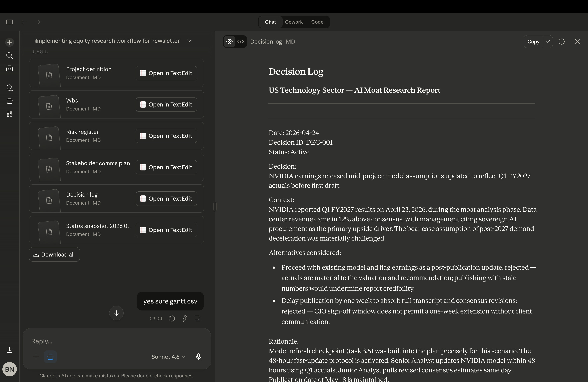Click the edit pencil icon under message
This screenshot has width=588, height=382.
[x=185, y=319]
